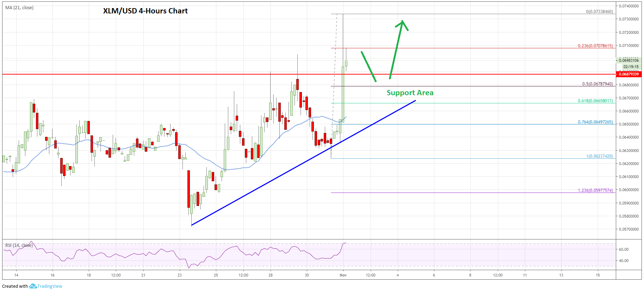Open the TradingView logo link
The width and height of the screenshot is (644, 292).
[x=46, y=286]
